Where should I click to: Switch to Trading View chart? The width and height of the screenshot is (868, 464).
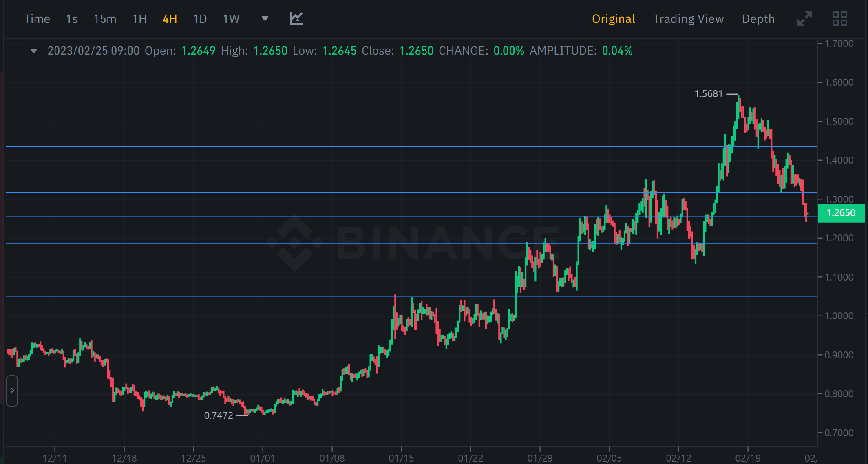click(688, 19)
